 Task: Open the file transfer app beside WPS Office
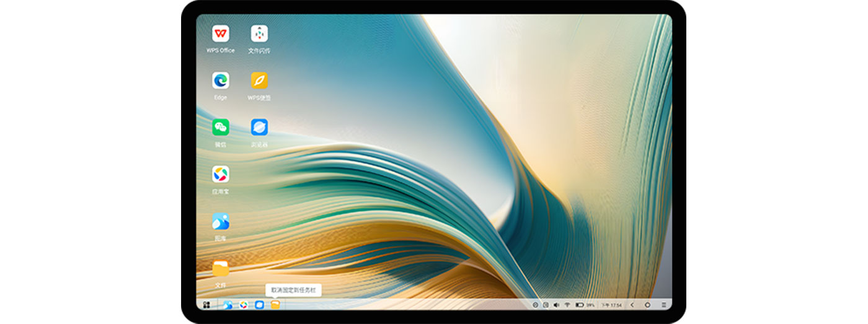[259, 33]
